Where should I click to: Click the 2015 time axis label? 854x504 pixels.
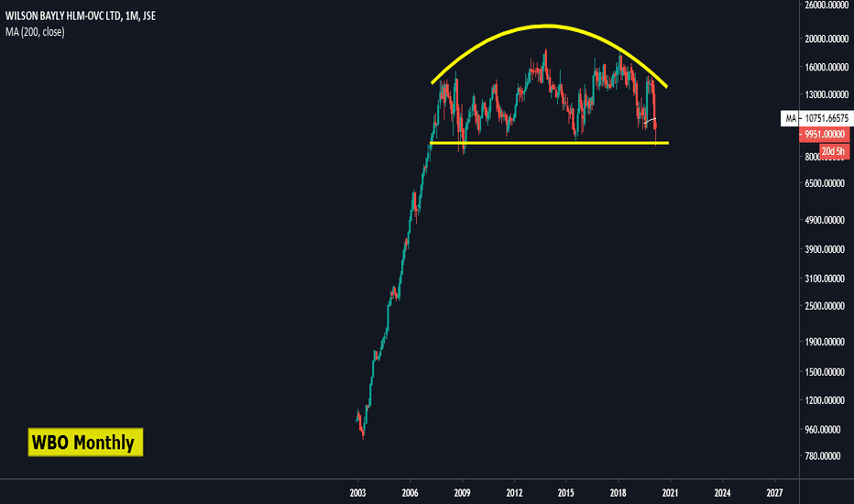tap(566, 493)
